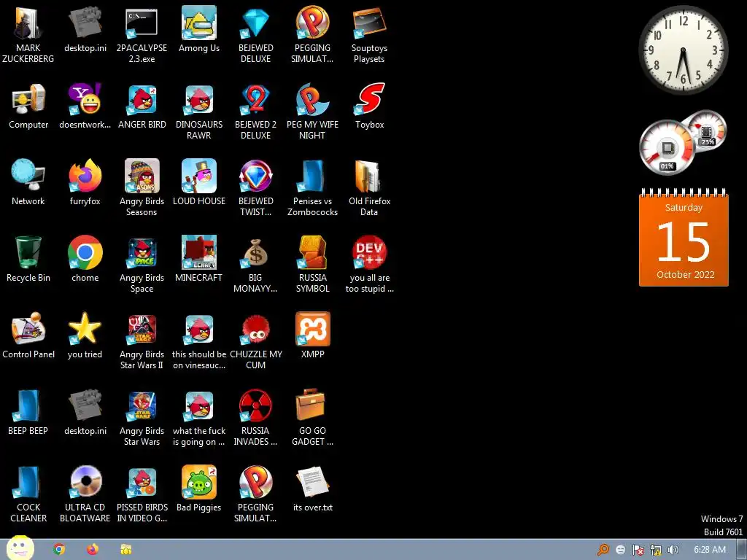This screenshot has width=747, height=560.
Task: Open the taskbar folder Explorer icon
Action: (x=125, y=550)
